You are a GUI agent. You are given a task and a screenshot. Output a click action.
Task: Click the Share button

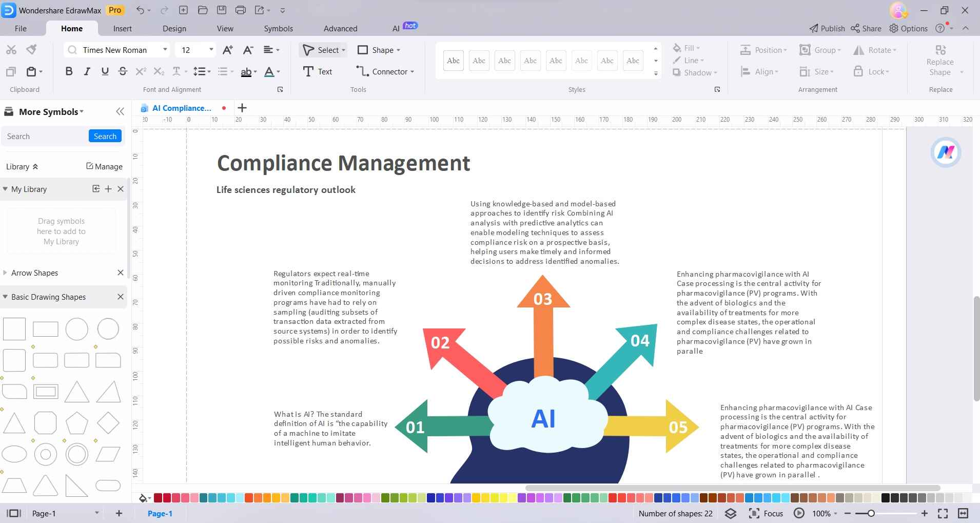pos(866,28)
